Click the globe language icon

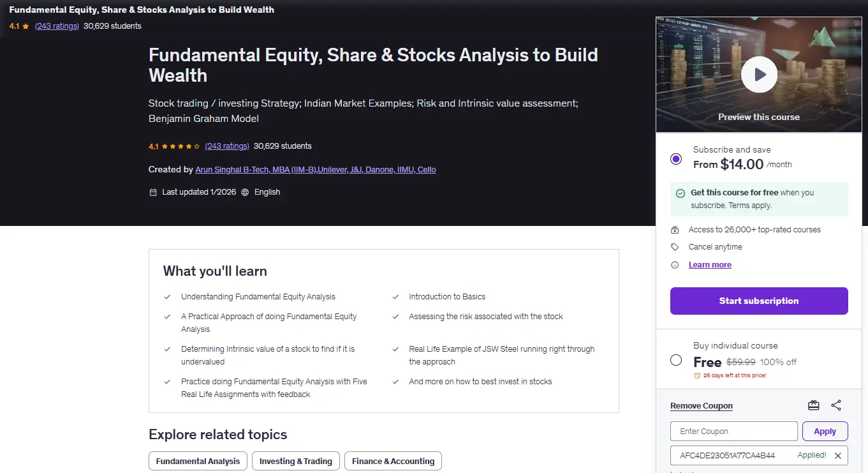click(245, 192)
